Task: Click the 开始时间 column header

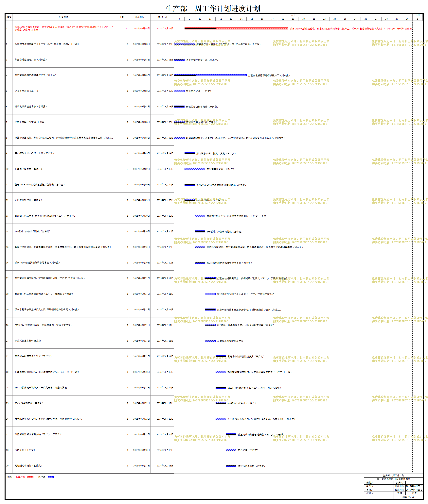Action: click(139, 17)
